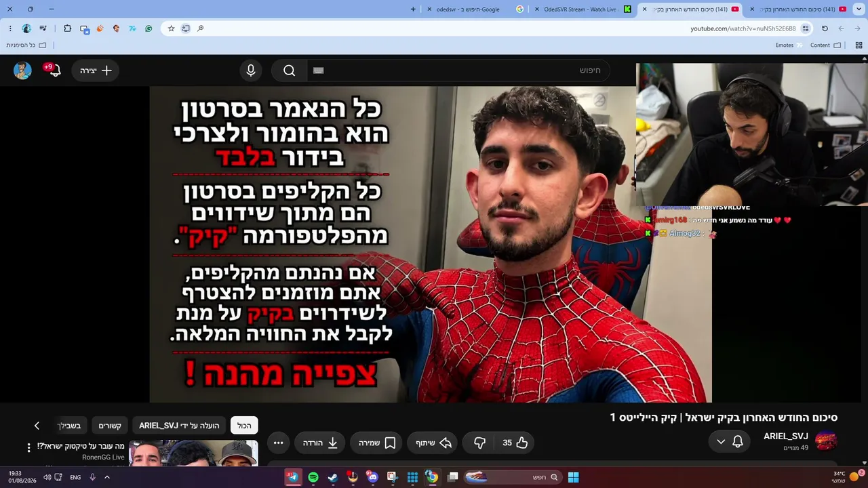Dislike the video
Image resolution: width=868 pixels, height=488 pixels.
coord(479,443)
